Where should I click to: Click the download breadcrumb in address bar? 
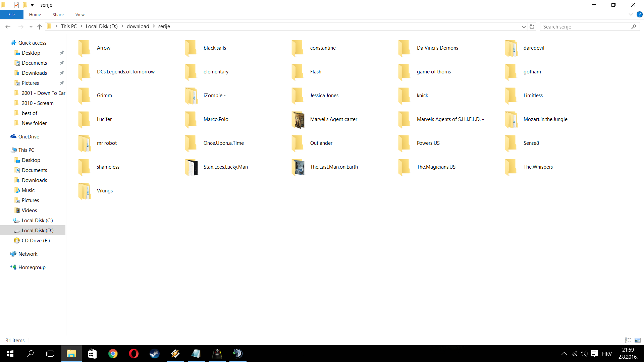pos(138,26)
